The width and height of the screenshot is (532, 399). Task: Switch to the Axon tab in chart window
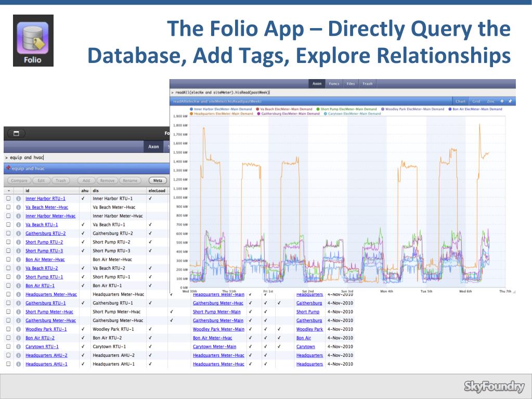pyautogui.click(x=317, y=83)
